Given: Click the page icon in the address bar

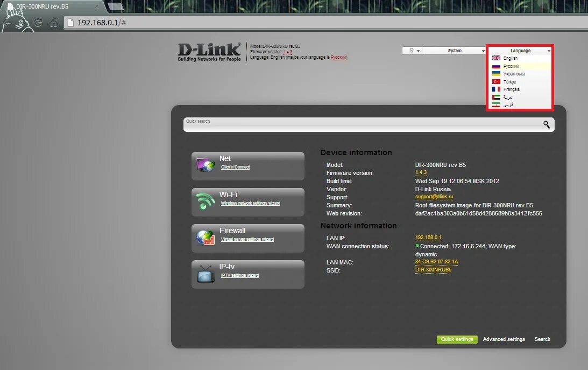Looking at the screenshot, I should click(x=70, y=23).
